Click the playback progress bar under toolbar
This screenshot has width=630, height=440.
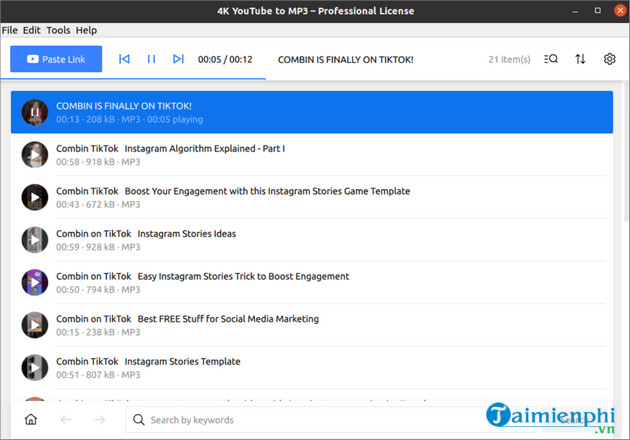click(x=133, y=79)
